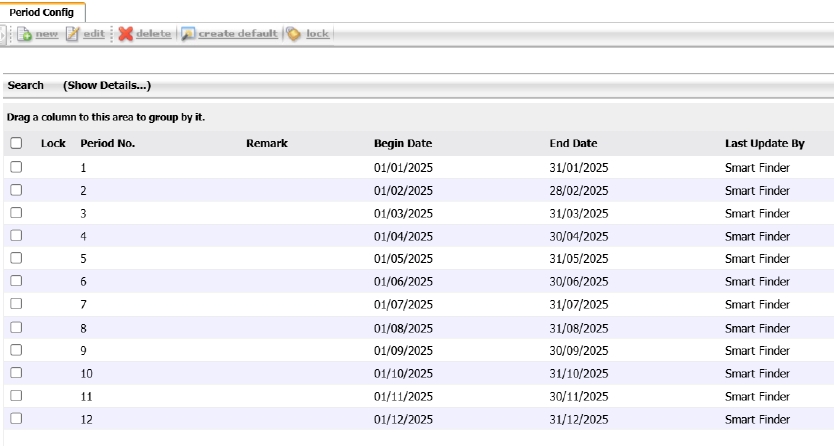Click the Last Update By column header
The height and width of the screenshot is (446, 834).
[764, 144]
